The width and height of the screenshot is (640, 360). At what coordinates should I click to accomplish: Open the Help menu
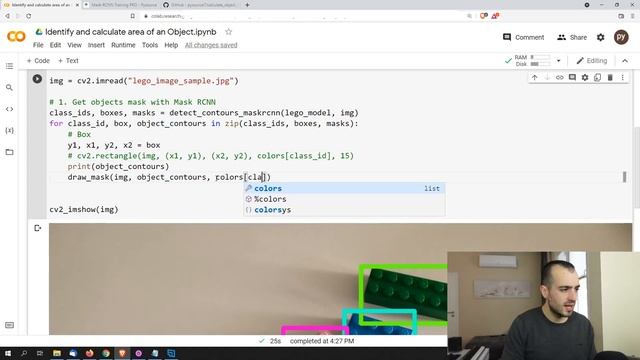(x=171, y=45)
